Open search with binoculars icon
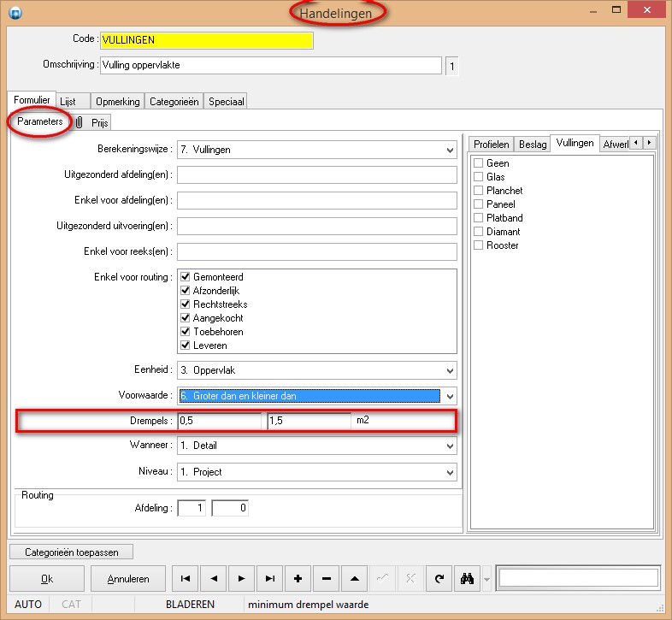Screen dimensions: 672x620 coord(467,578)
